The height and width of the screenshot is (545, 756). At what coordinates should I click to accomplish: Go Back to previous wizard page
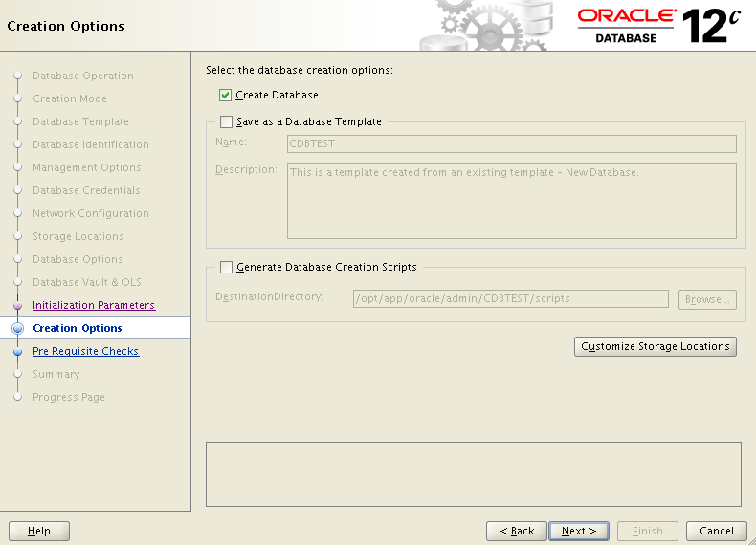click(x=517, y=531)
